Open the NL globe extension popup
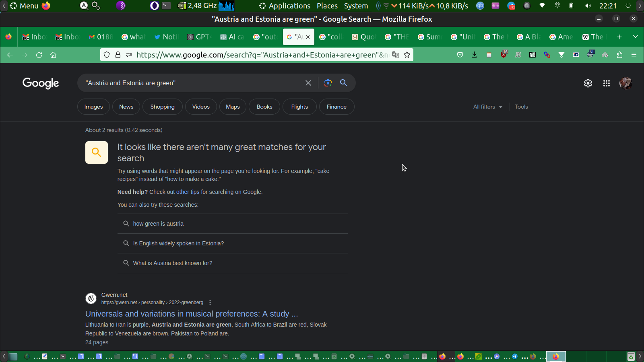Screen dimensions: 644x362 [590, 54]
